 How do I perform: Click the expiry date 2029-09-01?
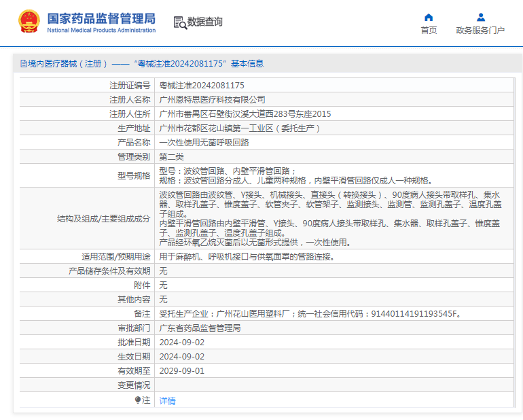point(181,371)
